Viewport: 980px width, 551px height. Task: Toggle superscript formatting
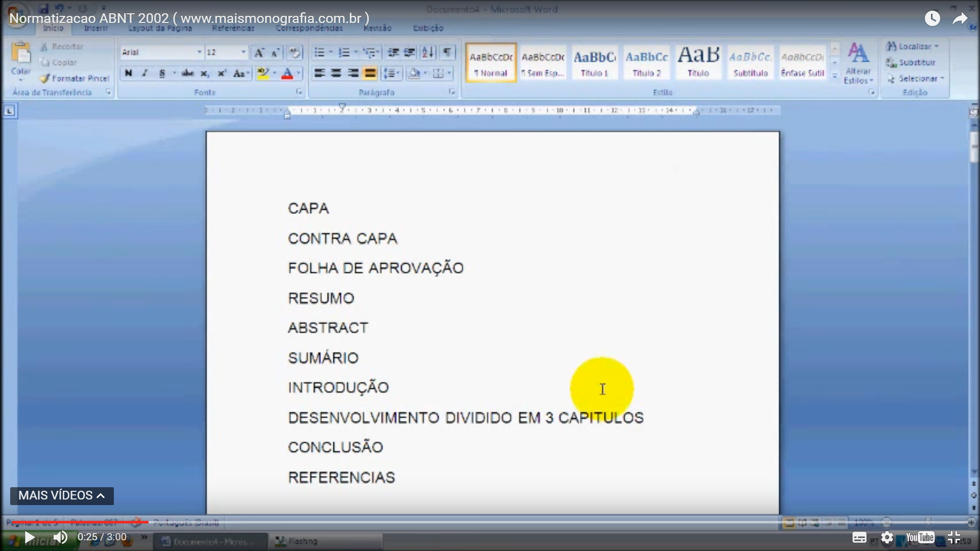click(222, 73)
